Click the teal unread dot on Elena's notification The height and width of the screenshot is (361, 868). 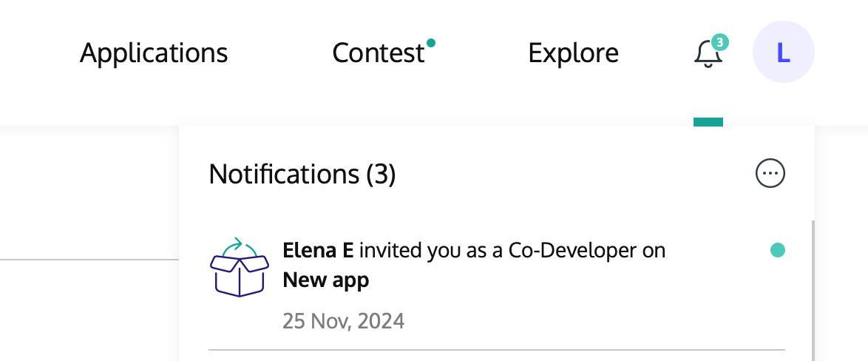(x=777, y=251)
